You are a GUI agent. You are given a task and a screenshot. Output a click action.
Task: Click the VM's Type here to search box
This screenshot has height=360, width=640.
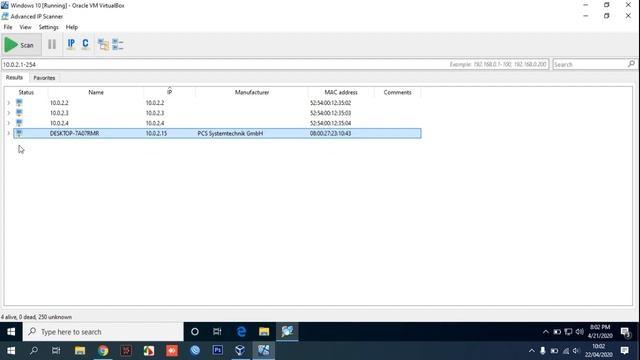tap(103, 331)
